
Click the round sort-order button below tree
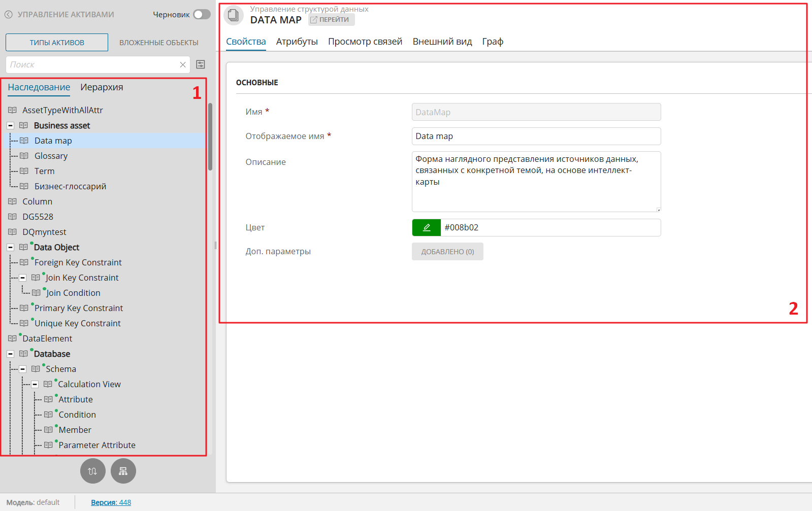pos(92,471)
